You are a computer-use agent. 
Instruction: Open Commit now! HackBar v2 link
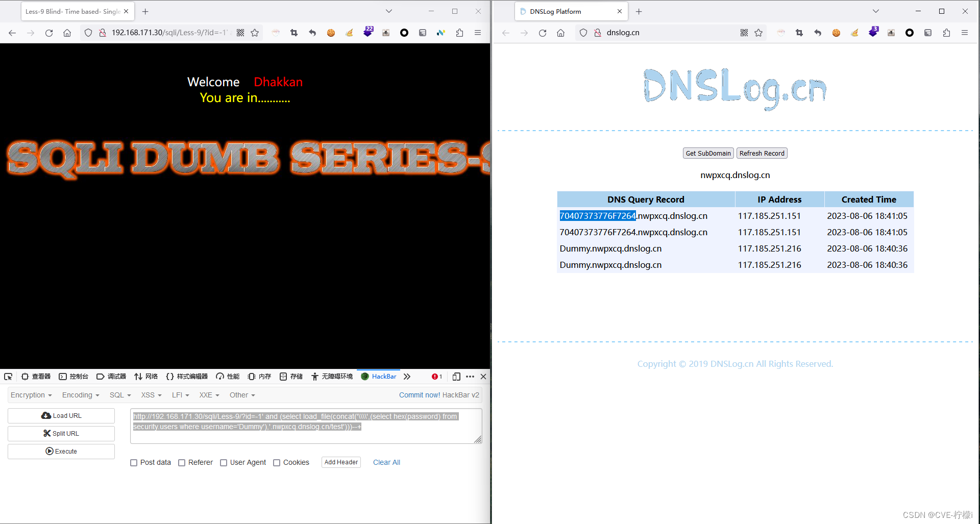coord(439,395)
